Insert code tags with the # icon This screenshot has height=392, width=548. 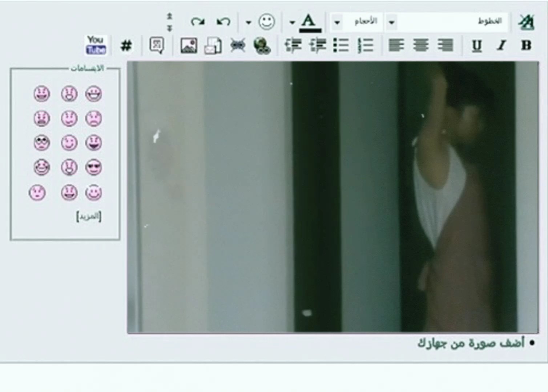pyautogui.click(x=126, y=46)
